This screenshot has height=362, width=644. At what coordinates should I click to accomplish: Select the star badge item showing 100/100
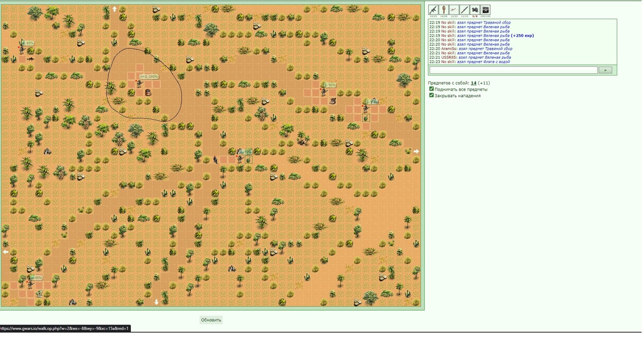486,10
